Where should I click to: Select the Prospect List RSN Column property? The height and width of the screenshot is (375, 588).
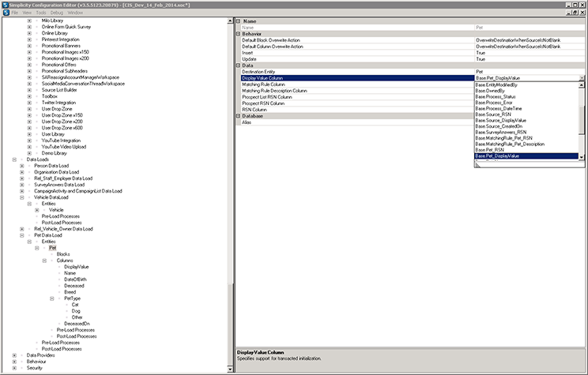(x=357, y=97)
